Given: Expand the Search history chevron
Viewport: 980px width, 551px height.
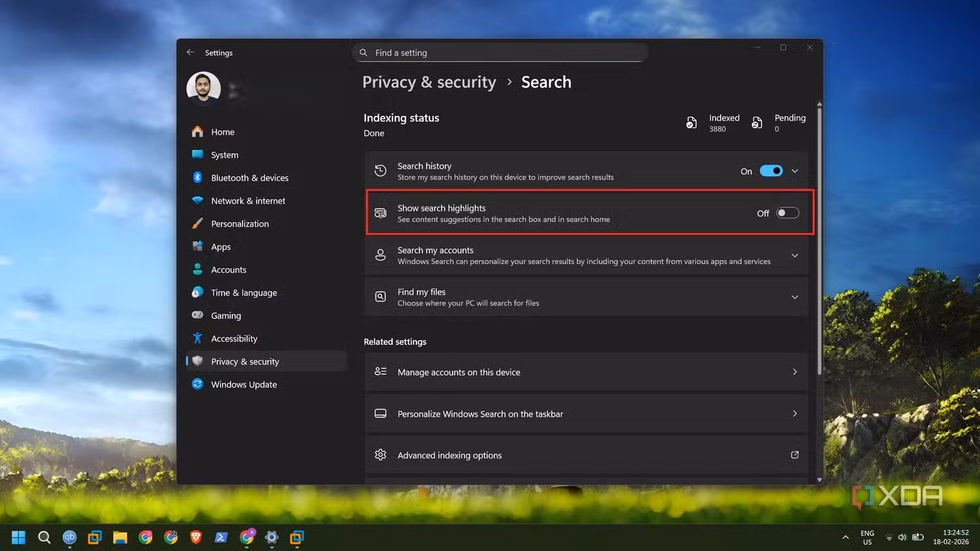Looking at the screenshot, I should click(795, 171).
